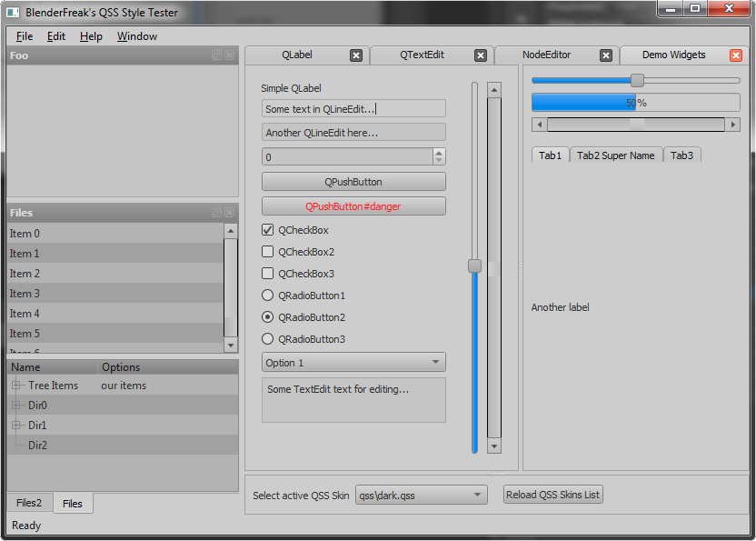
Task: Select QRadioButton2
Action: click(x=267, y=317)
